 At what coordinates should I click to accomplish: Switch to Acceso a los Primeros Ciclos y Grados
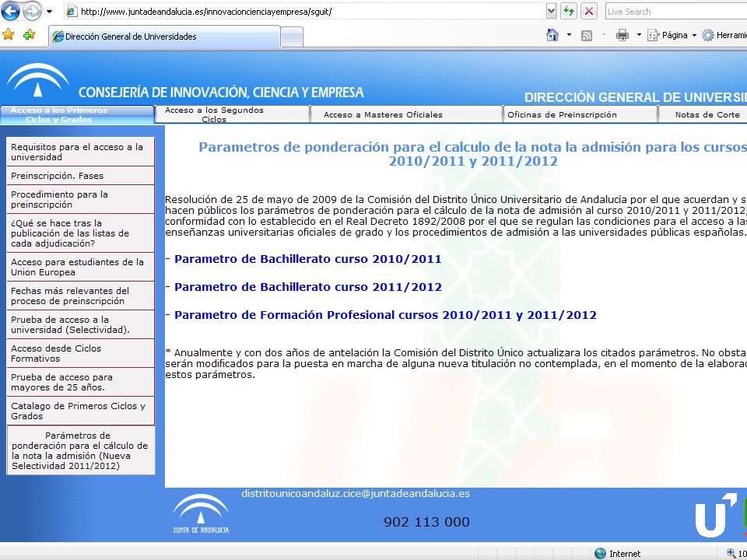click(77, 115)
